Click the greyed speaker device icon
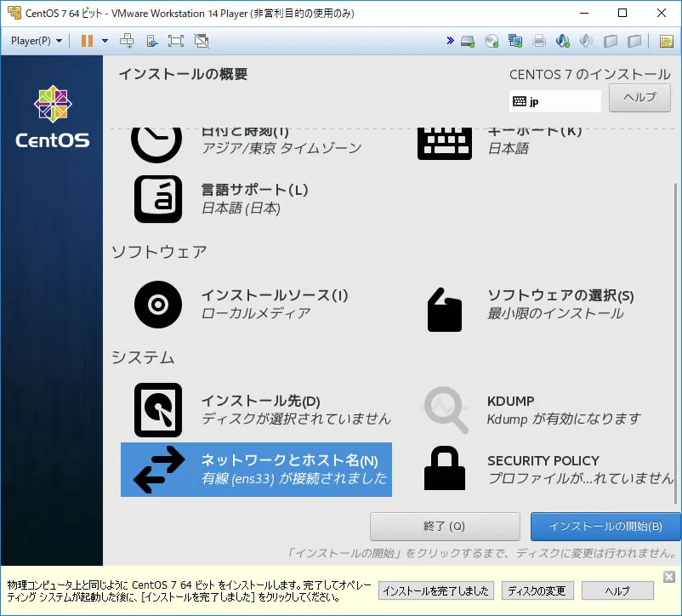The height and width of the screenshot is (616, 682). [586, 42]
